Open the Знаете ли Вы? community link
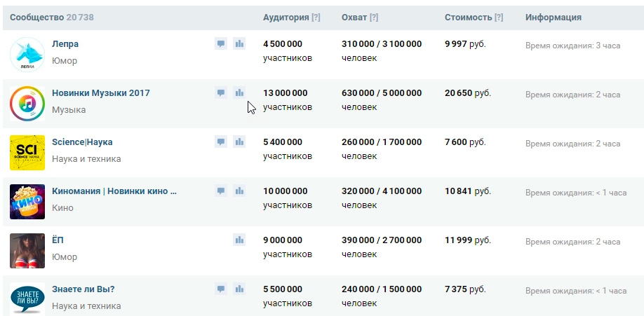This screenshot has height=316, width=644. coord(83,289)
